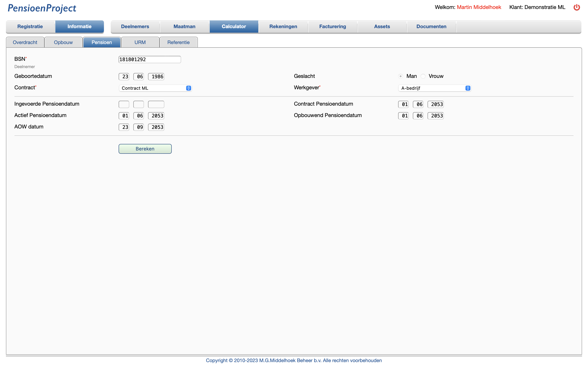The image size is (588, 367).
Task: Open the URM tab
Action: point(140,42)
